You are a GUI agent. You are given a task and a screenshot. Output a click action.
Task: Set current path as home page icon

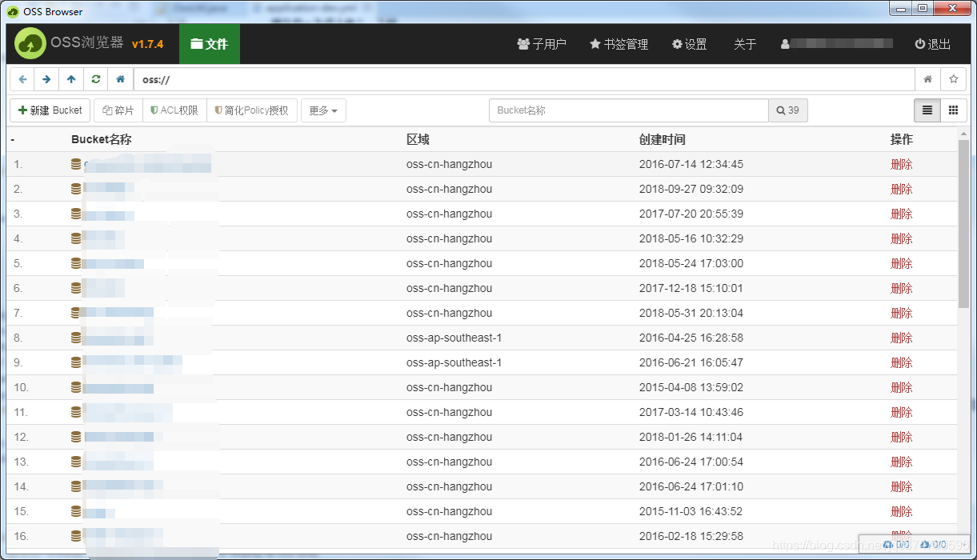(927, 80)
